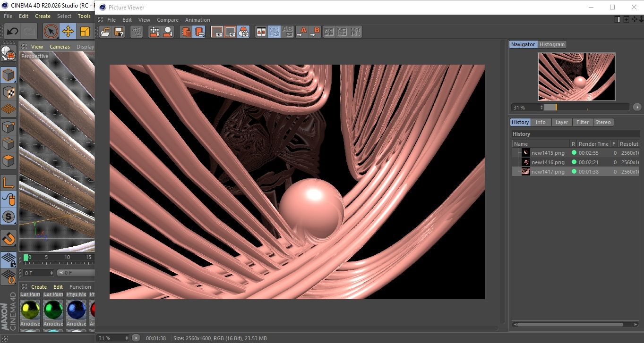The height and width of the screenshot is (343, 644).
Task: Toggle the multi-pass color channels display
Action: tap(243, 32)
